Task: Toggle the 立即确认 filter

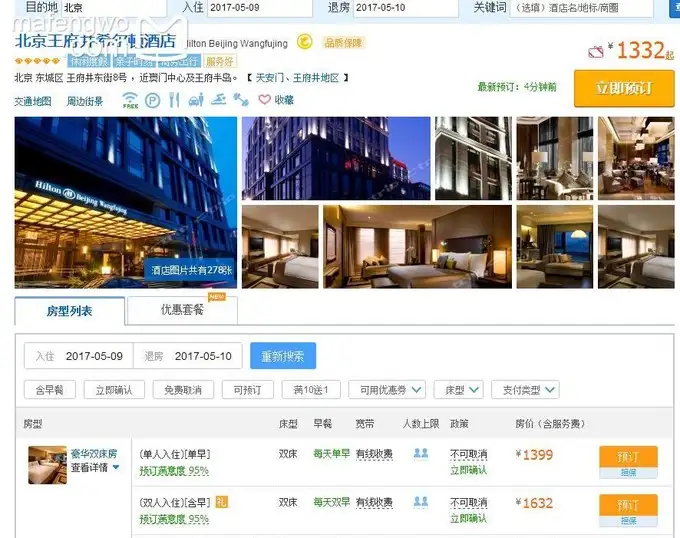Action: pyautogui.click(x=114, y=390)
